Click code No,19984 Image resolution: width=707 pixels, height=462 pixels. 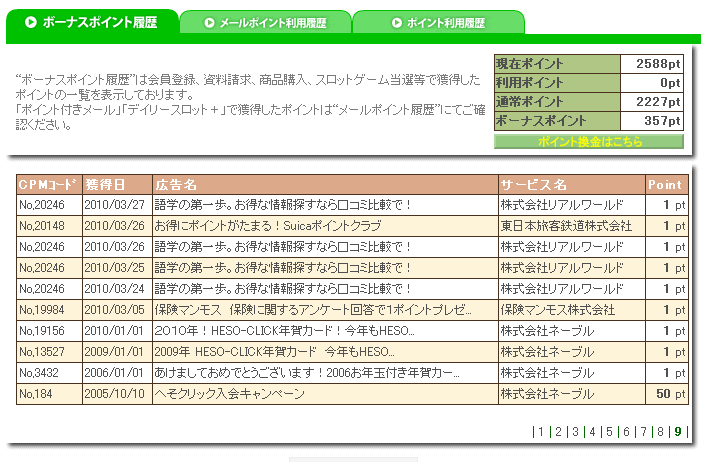(42, 310)
